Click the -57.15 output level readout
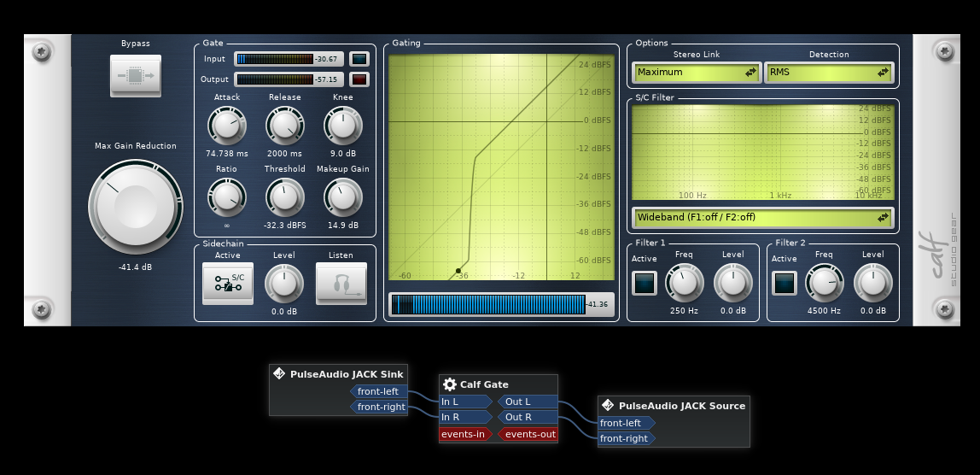Image resolution: width=980 pixels, height=475 pixels. click(x=326, y=79)
